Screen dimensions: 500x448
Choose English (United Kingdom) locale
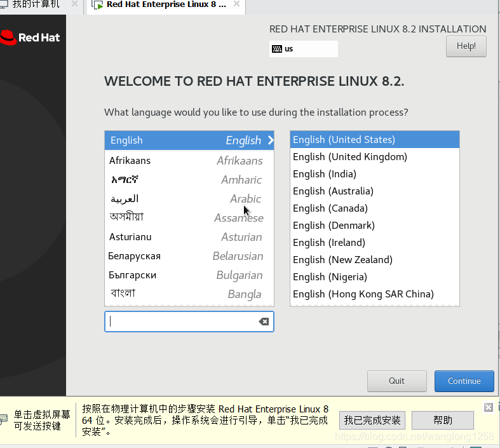[375, 157]
